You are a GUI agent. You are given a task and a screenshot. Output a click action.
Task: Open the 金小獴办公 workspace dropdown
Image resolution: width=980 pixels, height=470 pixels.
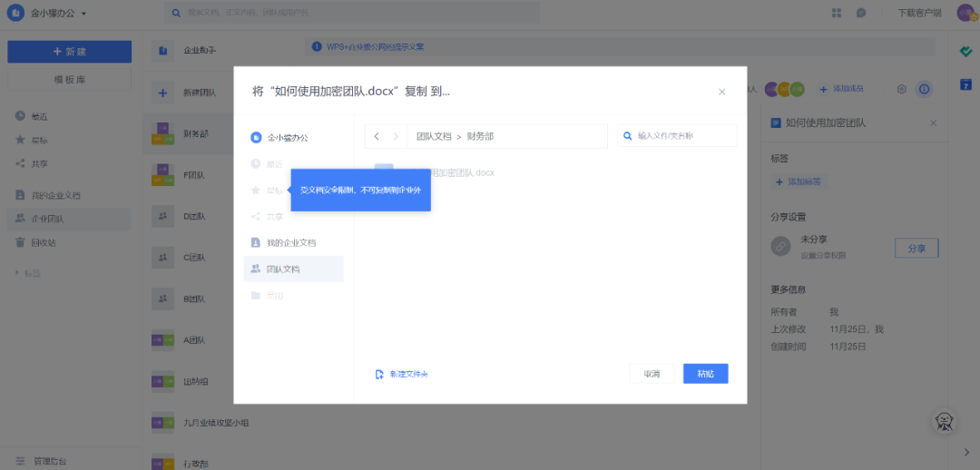point(47,13)
